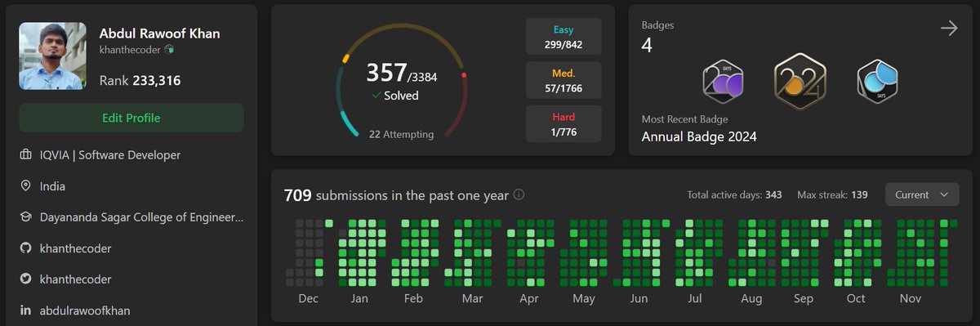Click the India location text
This screenshot has width=980, height=326.
point(52,186)
